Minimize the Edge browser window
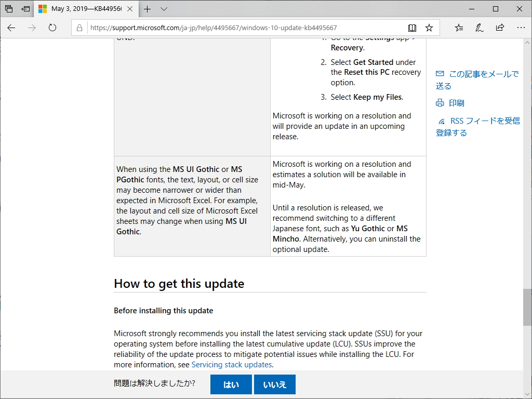532x399 pixels. 472,9
